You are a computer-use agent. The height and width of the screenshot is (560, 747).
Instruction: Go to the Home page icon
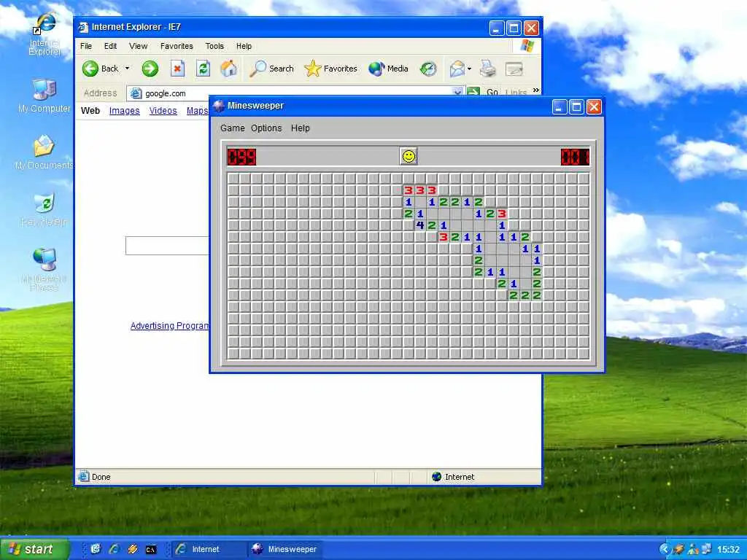[228, 69]
